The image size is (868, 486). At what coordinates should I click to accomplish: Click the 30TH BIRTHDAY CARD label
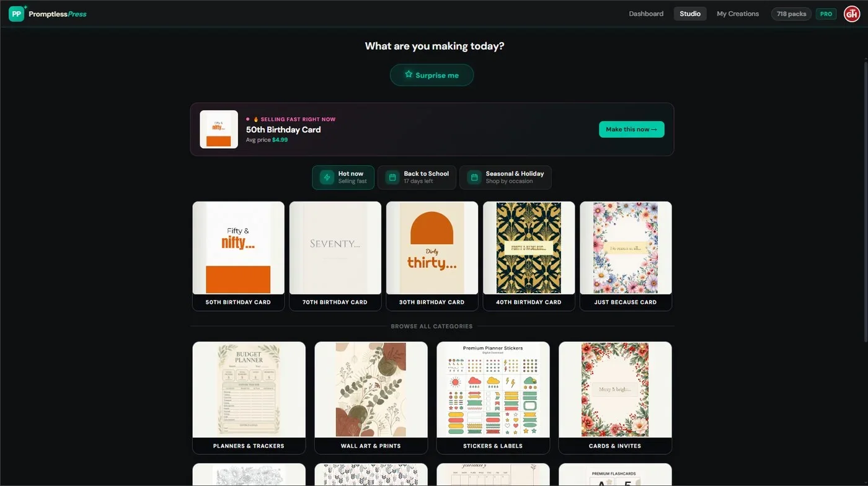click(x=432, y=303)
